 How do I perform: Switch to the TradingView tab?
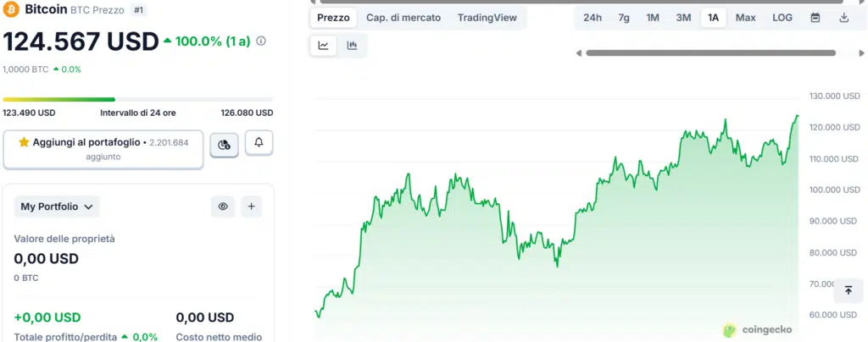[x=487, y=18]
